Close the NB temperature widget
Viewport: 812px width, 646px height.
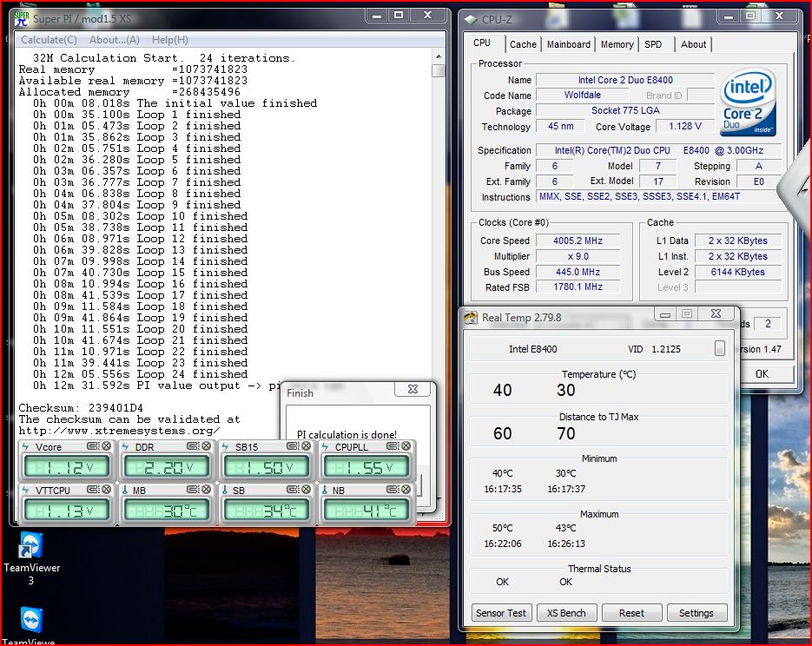(x=406, y=490)
